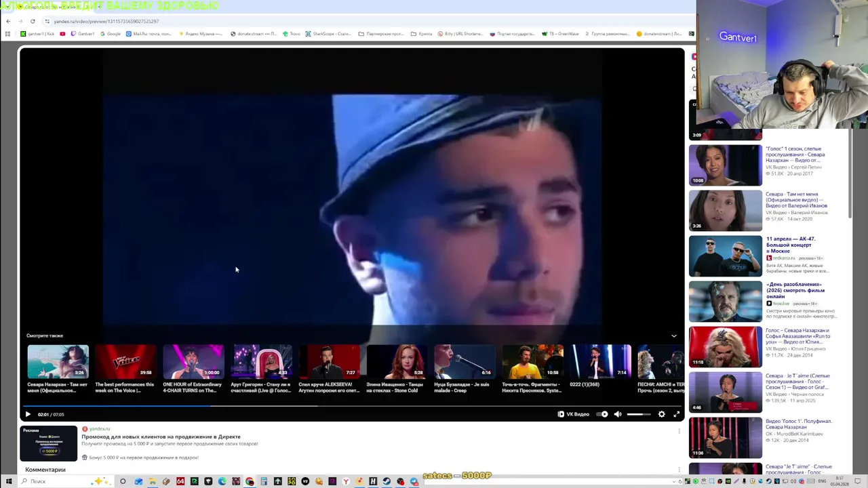868x488 pixels.
Task: Open suggested ONE HOUR of Extraordinary 4-CHAIR TURNS
Action: 193,369
